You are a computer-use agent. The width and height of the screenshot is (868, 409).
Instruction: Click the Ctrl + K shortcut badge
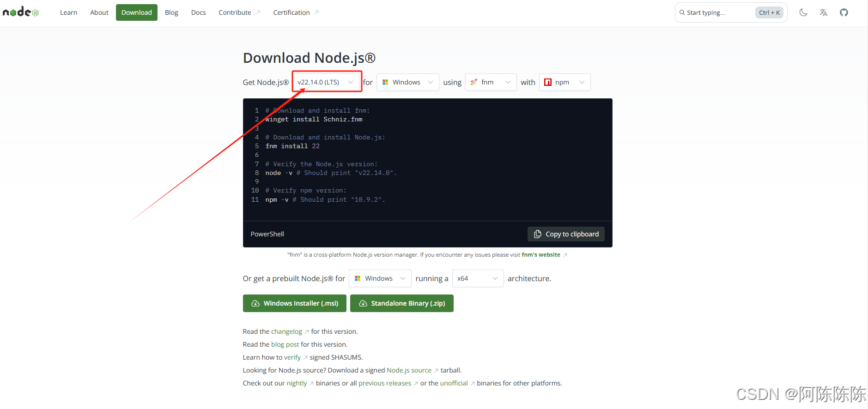pos(769,12)
